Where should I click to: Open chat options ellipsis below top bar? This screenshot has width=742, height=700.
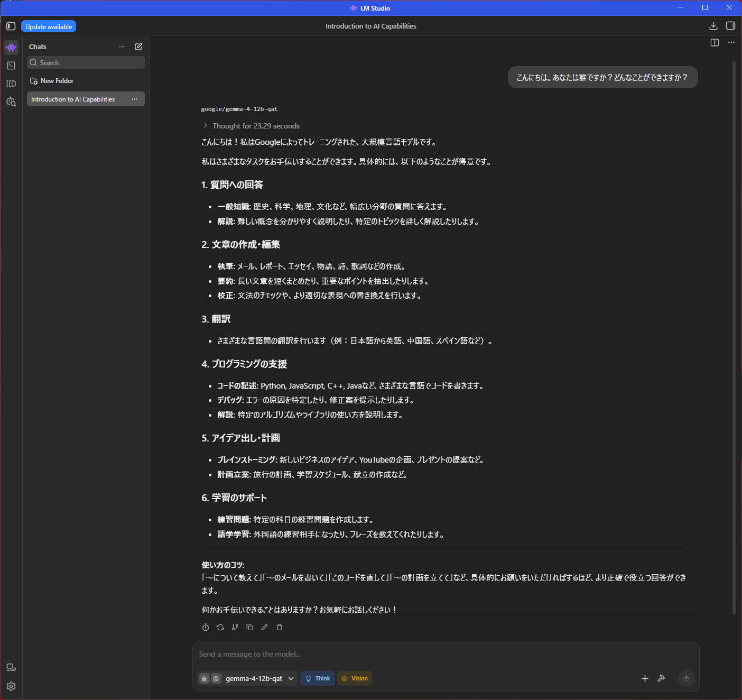(x=731, y=42)
